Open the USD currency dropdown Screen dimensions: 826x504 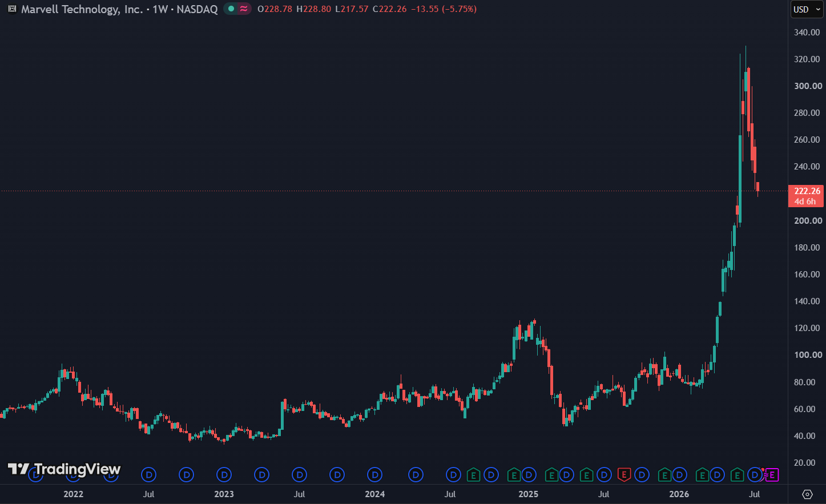807,9
